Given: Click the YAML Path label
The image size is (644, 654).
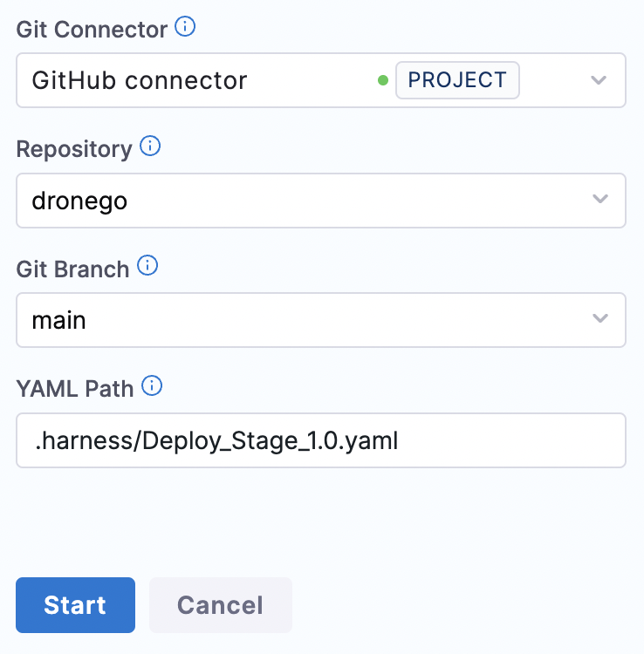Looking at the screenshot, I should pyautogui.click(x=75, y=389).
